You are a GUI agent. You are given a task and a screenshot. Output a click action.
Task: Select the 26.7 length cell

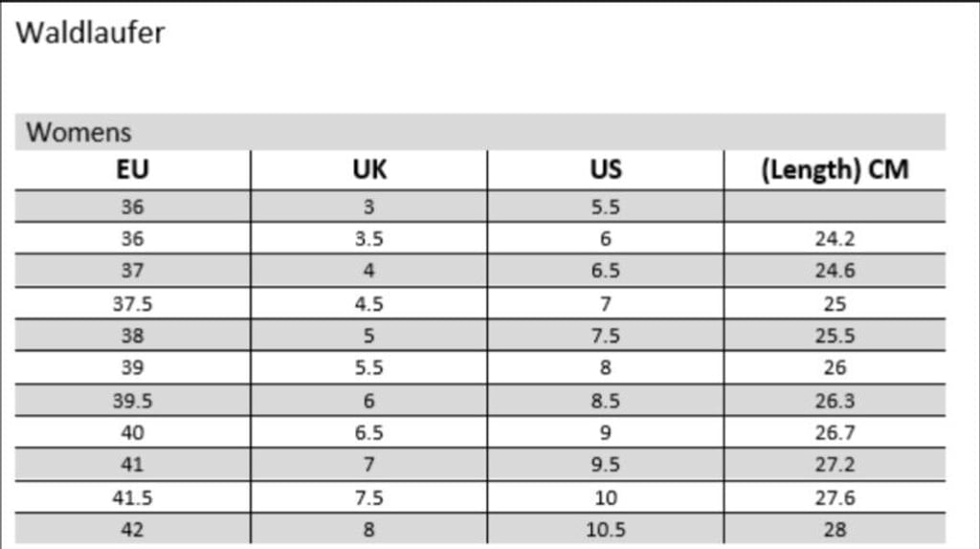coord(835,432)
